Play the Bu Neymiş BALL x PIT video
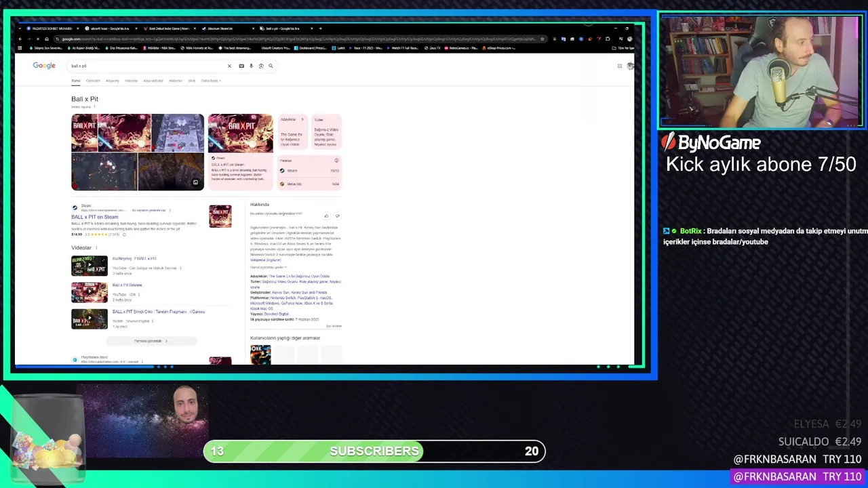The height and width of the screenshot is (488, 868). coord(90,266)
